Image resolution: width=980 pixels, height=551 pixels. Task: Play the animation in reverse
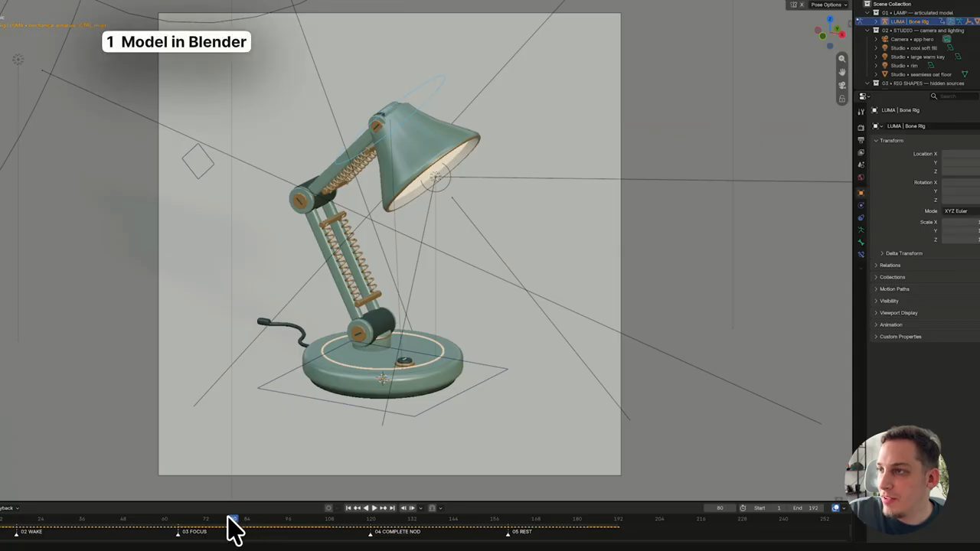tap(365, 508)
